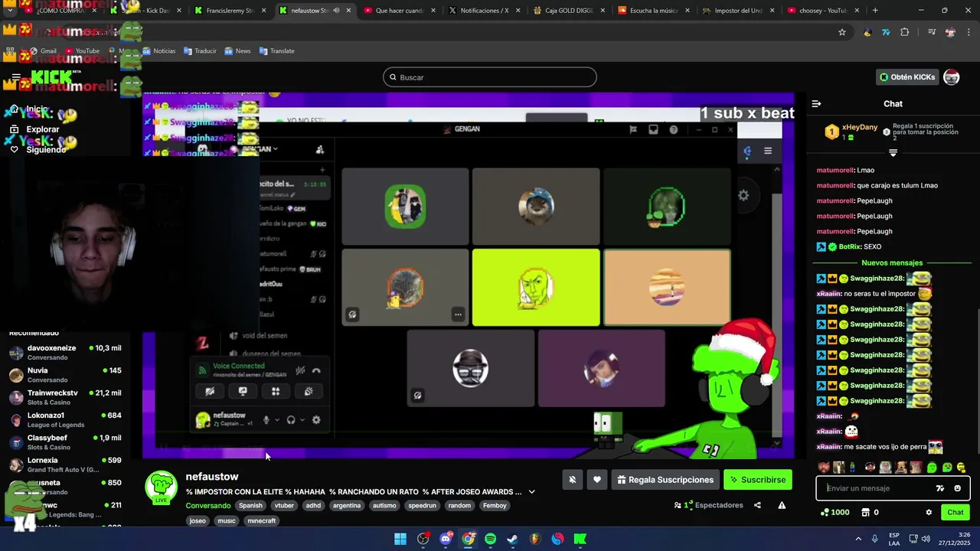Click the Conversando category link
Image resolution: width=980 pixels, height=551 pixels.
tap(207, 506)
